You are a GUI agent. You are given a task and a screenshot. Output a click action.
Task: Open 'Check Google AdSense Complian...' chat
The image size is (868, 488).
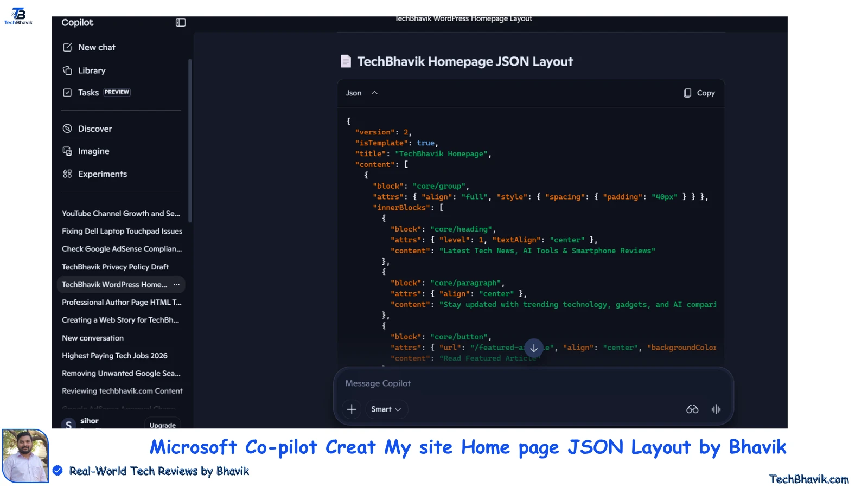point(122,249)
